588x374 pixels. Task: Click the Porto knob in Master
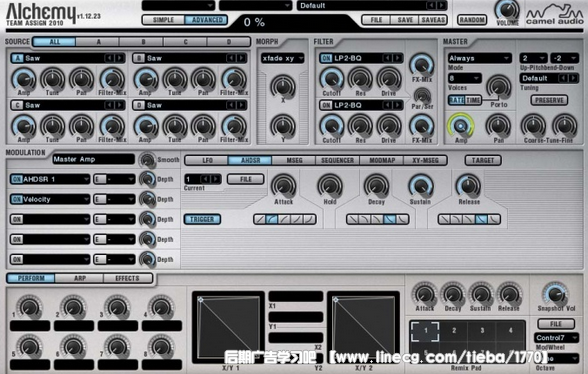[x=499, y=87]
